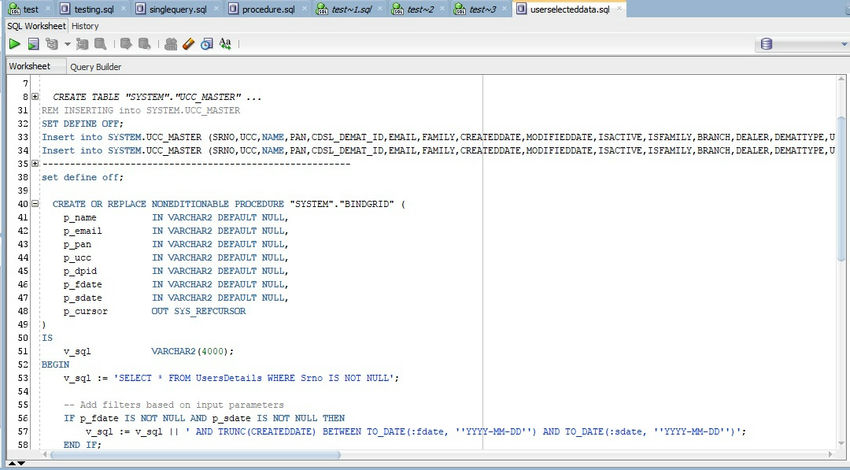This screenshot has height=470, width=850.
Task: Click the "SET DEFINE OFF;" line
Action: [82, 124]
